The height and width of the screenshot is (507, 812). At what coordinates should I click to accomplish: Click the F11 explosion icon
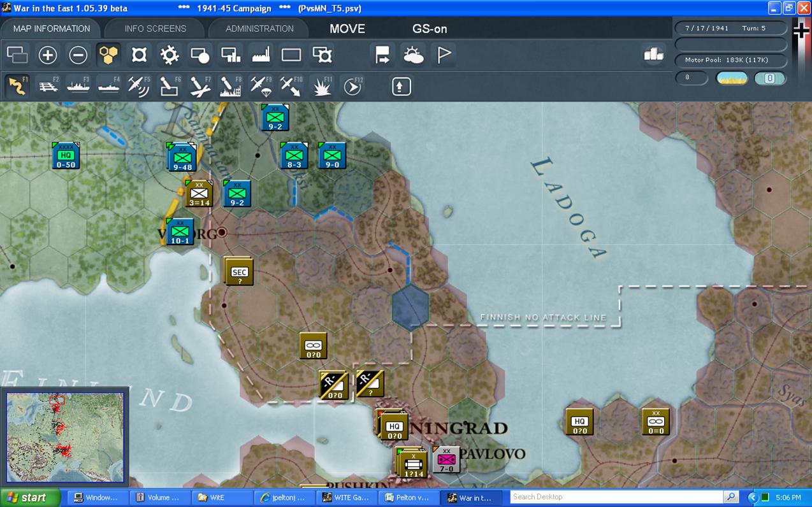[x=322, y=86]
